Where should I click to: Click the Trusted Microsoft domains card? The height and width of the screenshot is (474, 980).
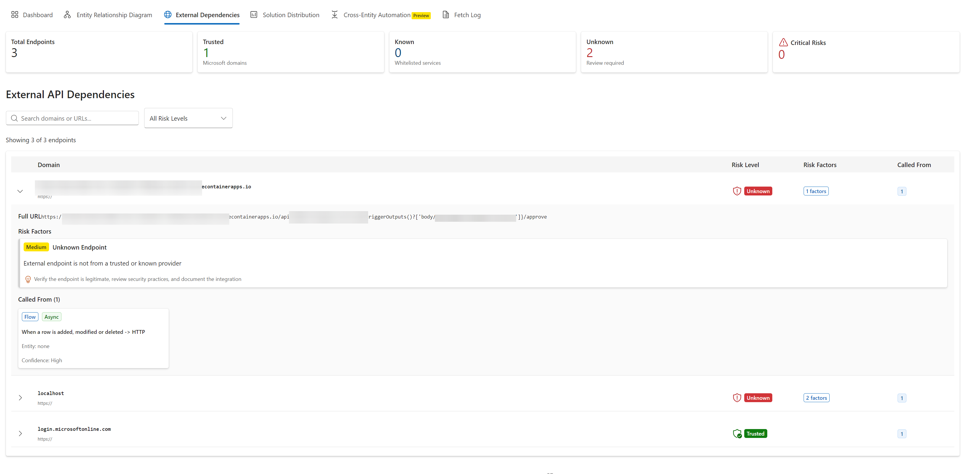pyautogui.click(x=291, y=52)
